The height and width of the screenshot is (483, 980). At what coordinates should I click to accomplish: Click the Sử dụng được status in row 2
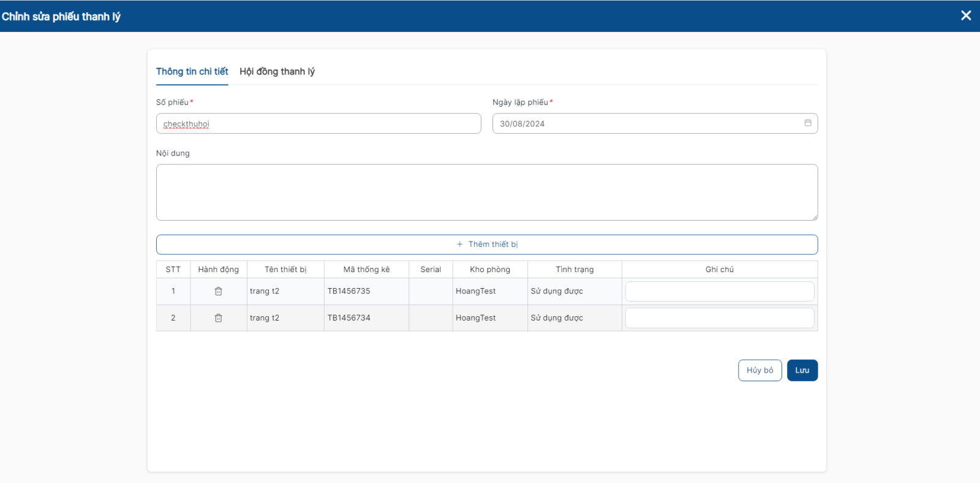[x=557, y=318]
